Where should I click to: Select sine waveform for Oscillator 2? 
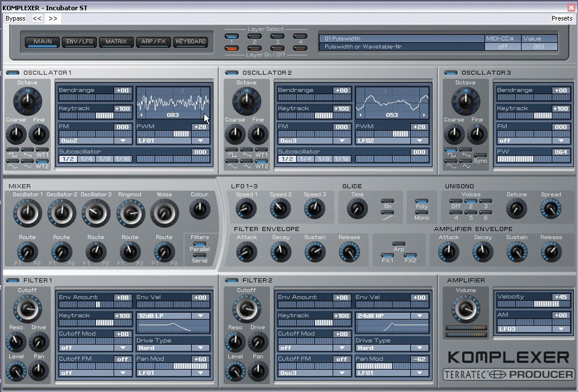pyautogui.click(x=232, y=161)
